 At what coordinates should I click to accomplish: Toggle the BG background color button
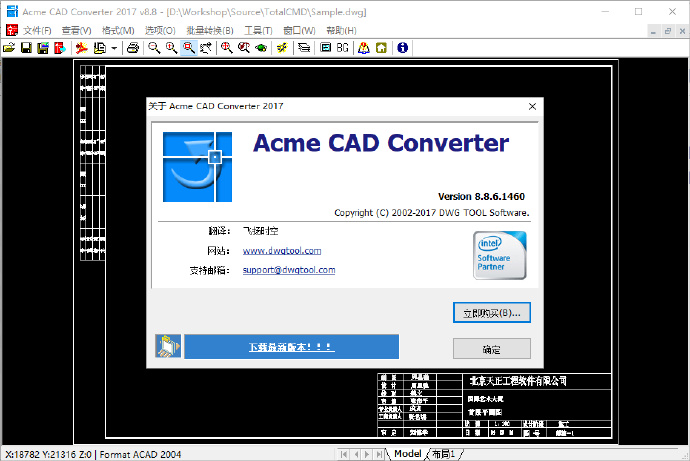[342, 48]
